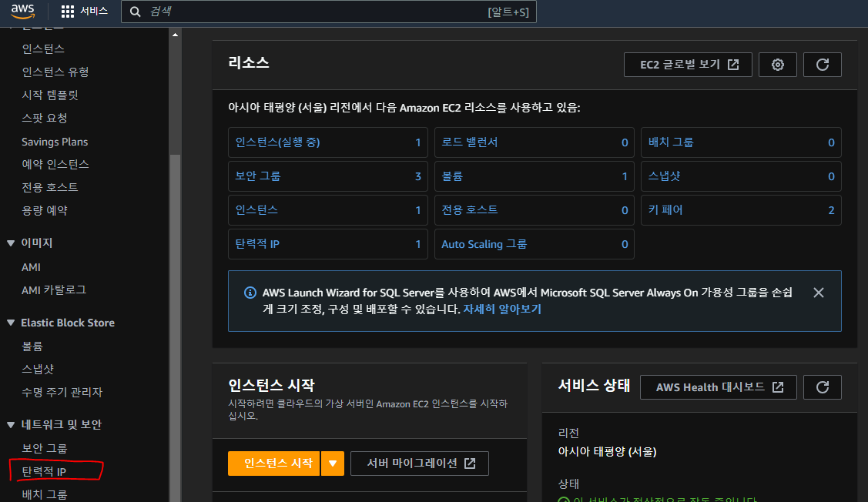Click the 검색 search field

tap(329, 12)
